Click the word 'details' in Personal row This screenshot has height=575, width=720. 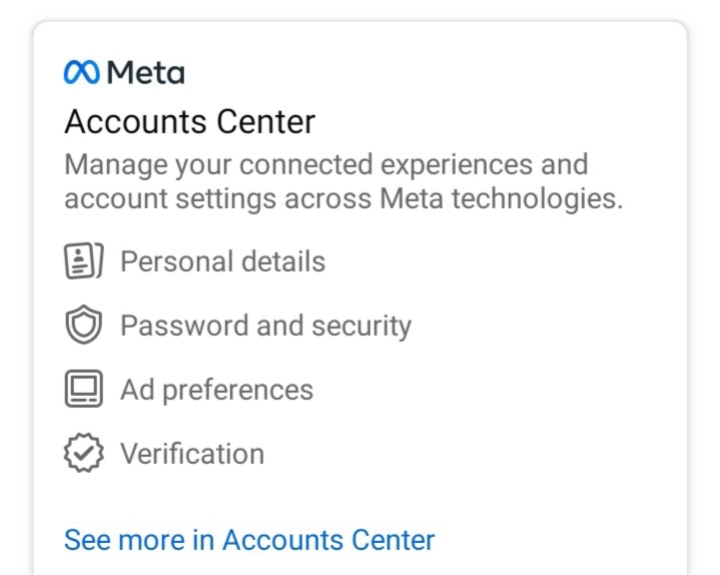tap(283, 261)
